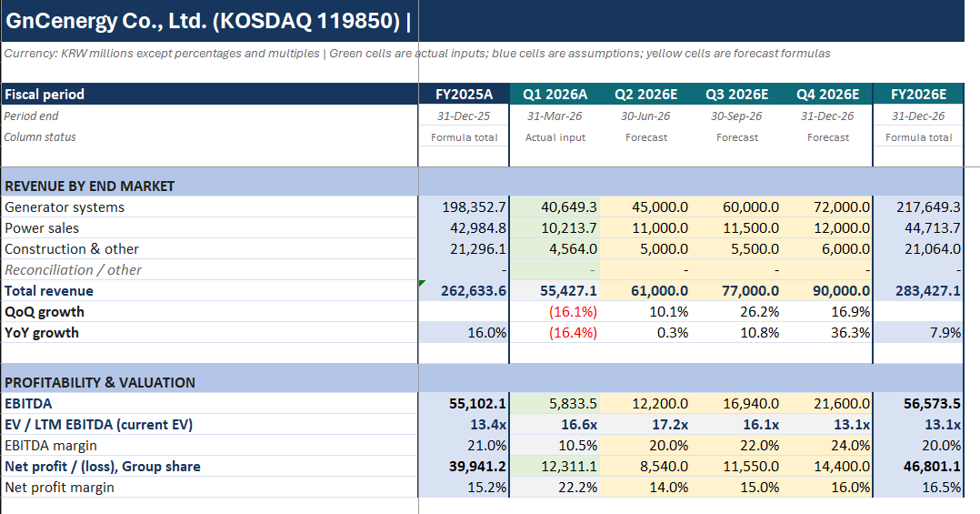Select the FY2026E generator total 217,649.3

tap(918, 207)
